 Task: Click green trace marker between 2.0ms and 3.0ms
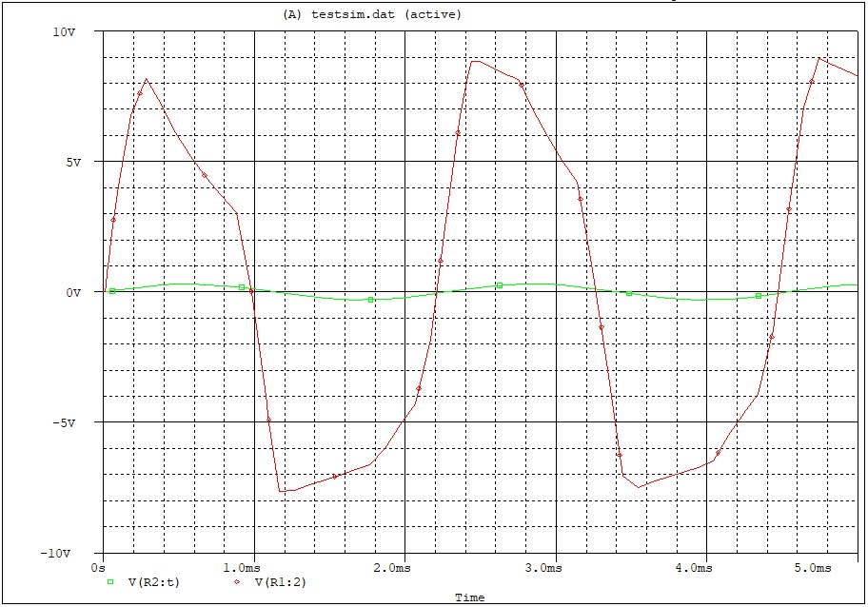click(499, 285)
